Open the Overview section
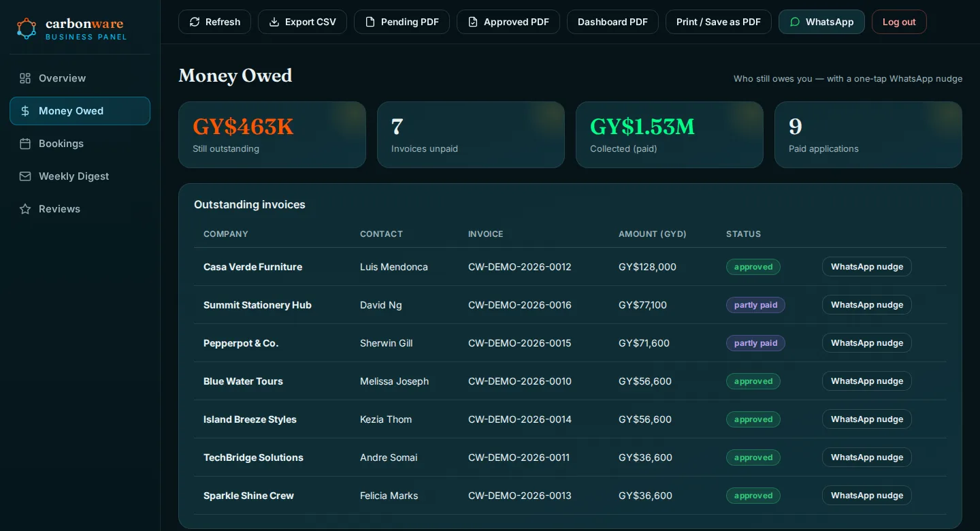Image resolution: width=980 pixels, height=531 pixels. tap(80, 78)
